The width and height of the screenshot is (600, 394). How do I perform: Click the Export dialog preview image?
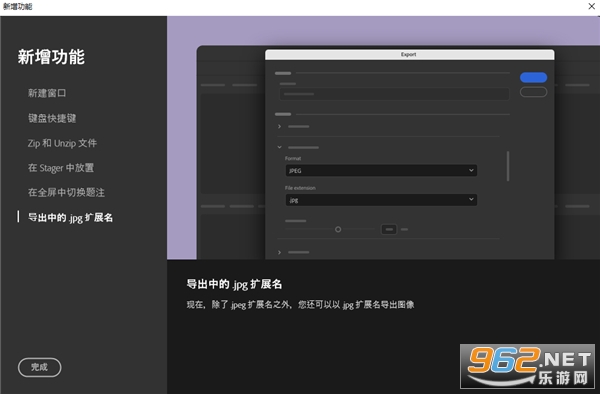[x=383, y=138]
